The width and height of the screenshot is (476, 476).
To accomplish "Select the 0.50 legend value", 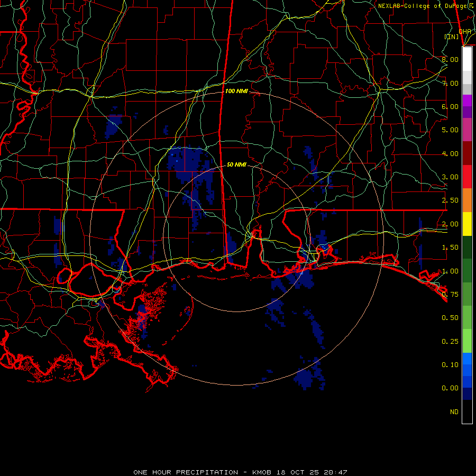I will [450, 318].
